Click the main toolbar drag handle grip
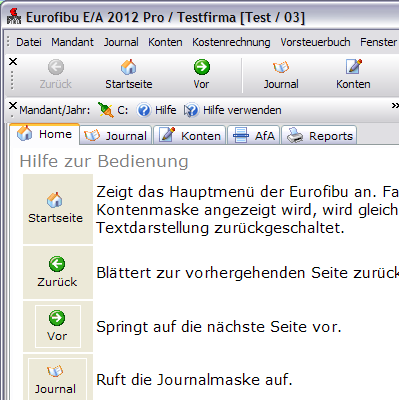Screen dimensions: 399x400 click(x=13, y=81)
